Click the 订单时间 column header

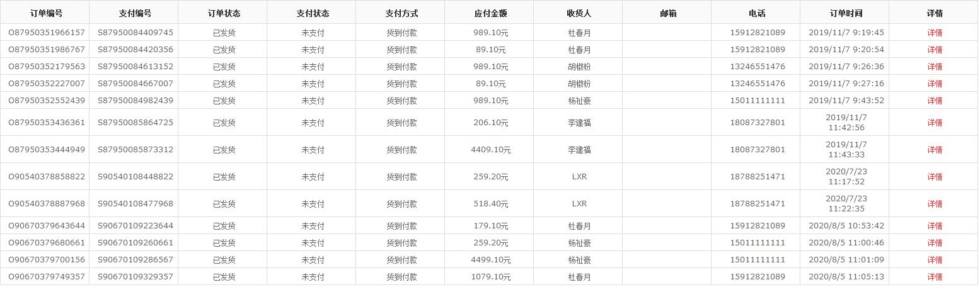click(x=846, y=13)
